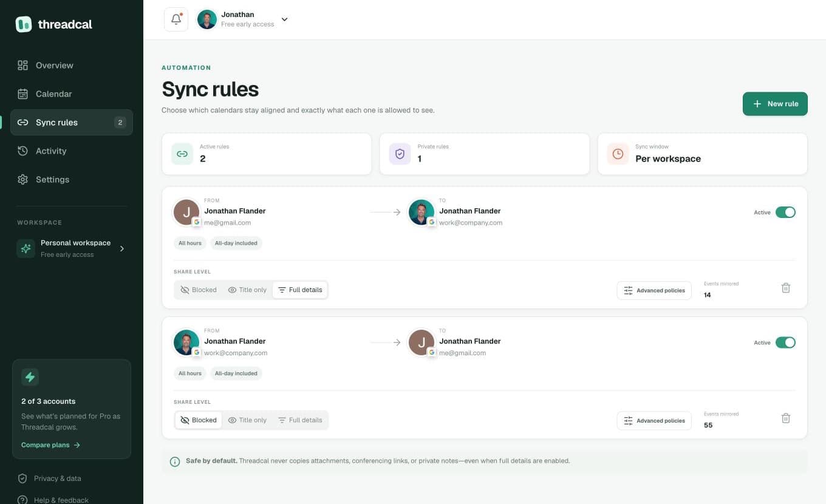Click the Calendar icon in sidebar
The height and width of the screenshot is (504, 826).
22,94
